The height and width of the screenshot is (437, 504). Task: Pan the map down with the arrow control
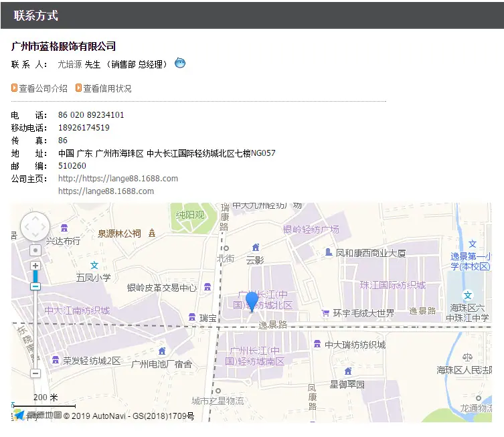(35, 235)
